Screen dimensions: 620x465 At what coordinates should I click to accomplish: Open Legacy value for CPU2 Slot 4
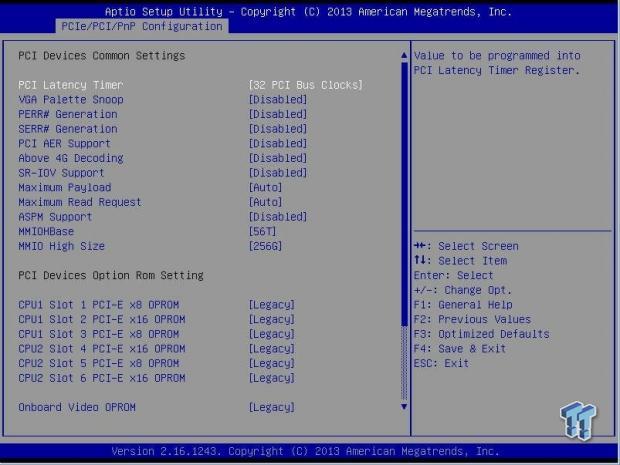(x=272, y=349)
